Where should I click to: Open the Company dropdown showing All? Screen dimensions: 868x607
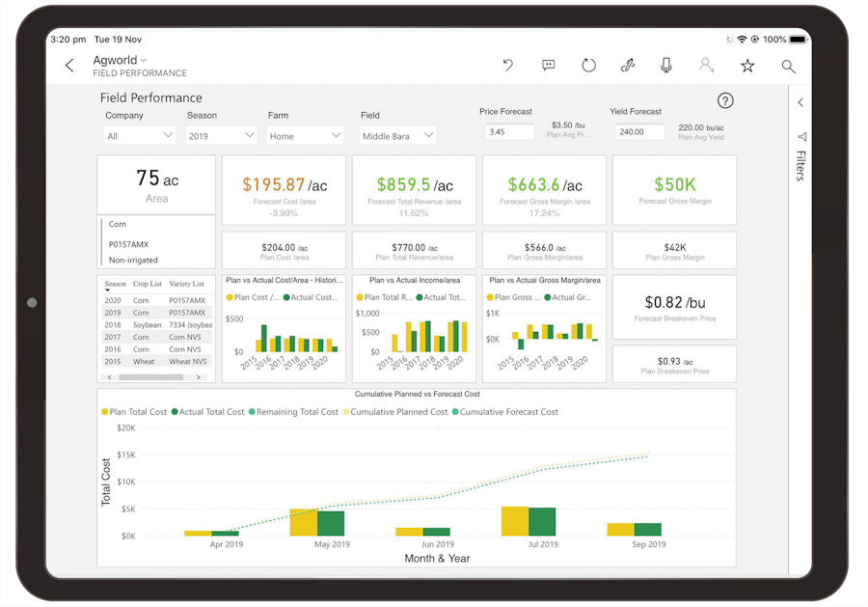point(140,136)
